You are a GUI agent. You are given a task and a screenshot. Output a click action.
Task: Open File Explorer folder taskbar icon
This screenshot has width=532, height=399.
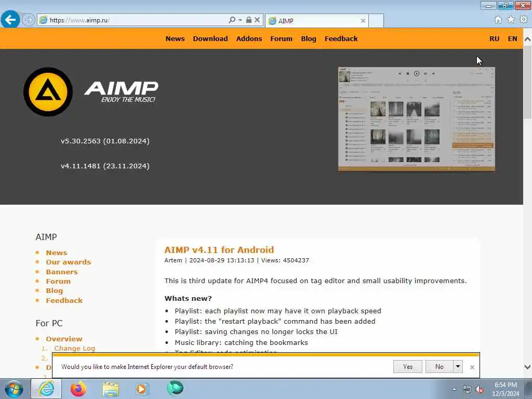point(111,389)
